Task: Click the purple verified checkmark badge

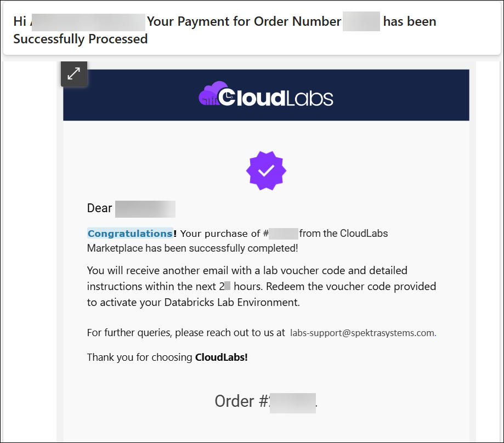Action: [x=266, y=171]
